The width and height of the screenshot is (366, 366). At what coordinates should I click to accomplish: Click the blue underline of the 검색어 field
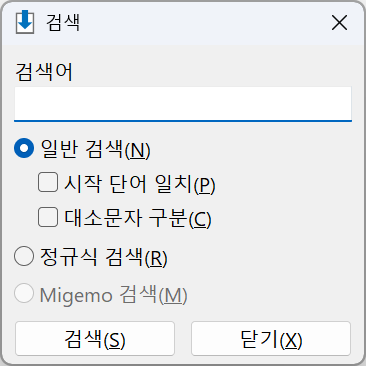click(x=183, y=121)
